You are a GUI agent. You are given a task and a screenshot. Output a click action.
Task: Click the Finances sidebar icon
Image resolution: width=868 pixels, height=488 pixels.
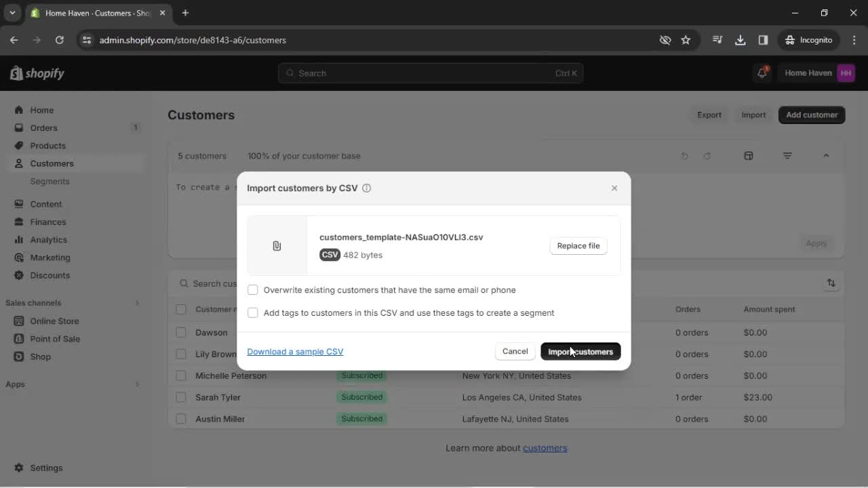[x=18, y=222]
